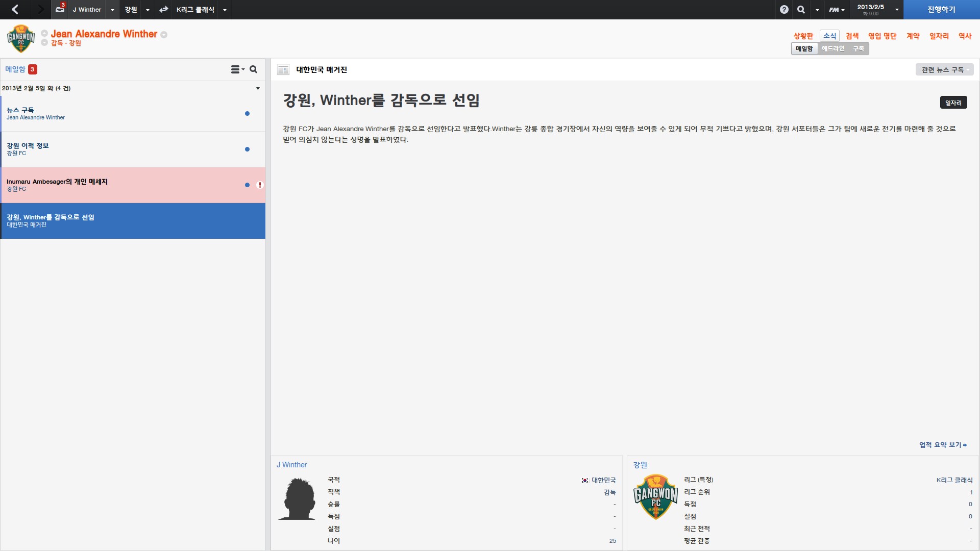Viewport: 980px width, 551px height.
Task: Click the Gangwon FC crest in header
Action: (21, 38)
